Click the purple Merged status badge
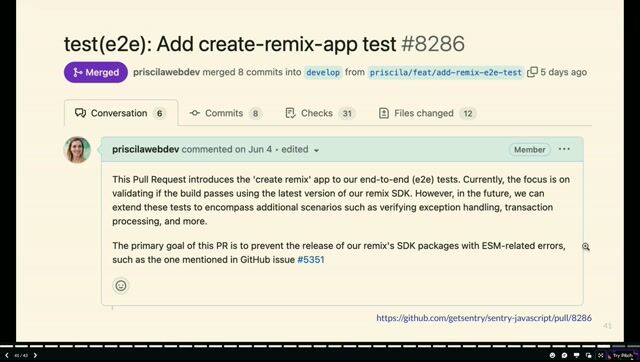This screenshot has width=640, height=362. tap(96, 72)
